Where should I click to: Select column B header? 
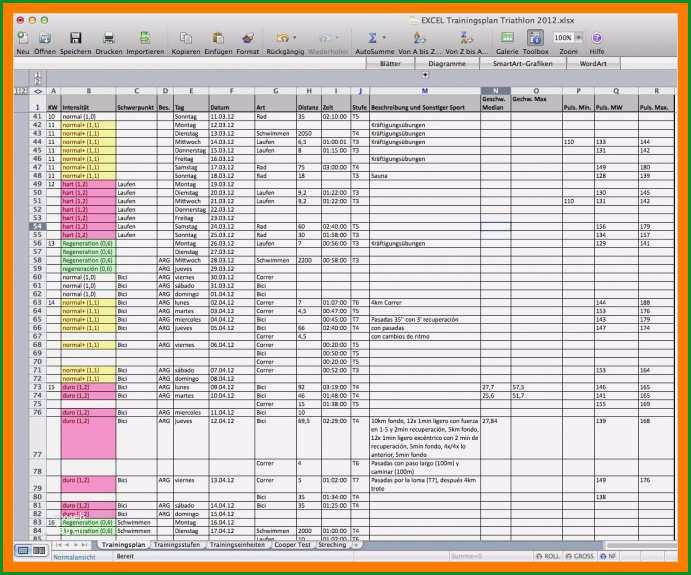click(88, 91)
